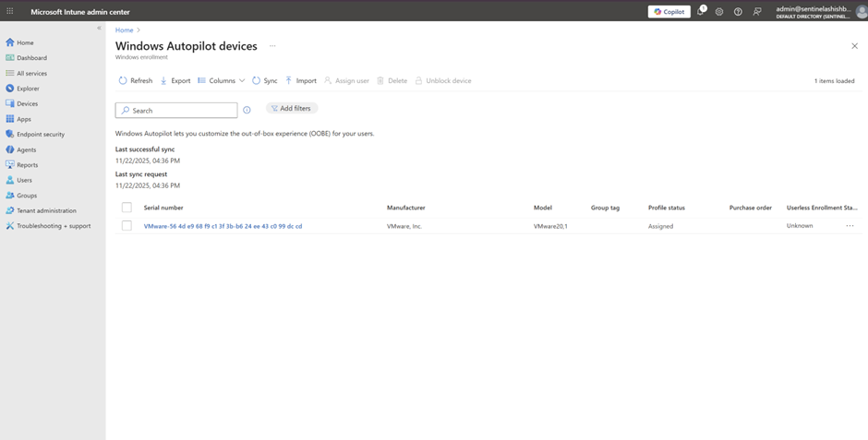Image resolution: width=868 pixels, height=440 pixels.
Task: Click Export in the toolbar
Action: pyautogui.click(x=175, y=81)
